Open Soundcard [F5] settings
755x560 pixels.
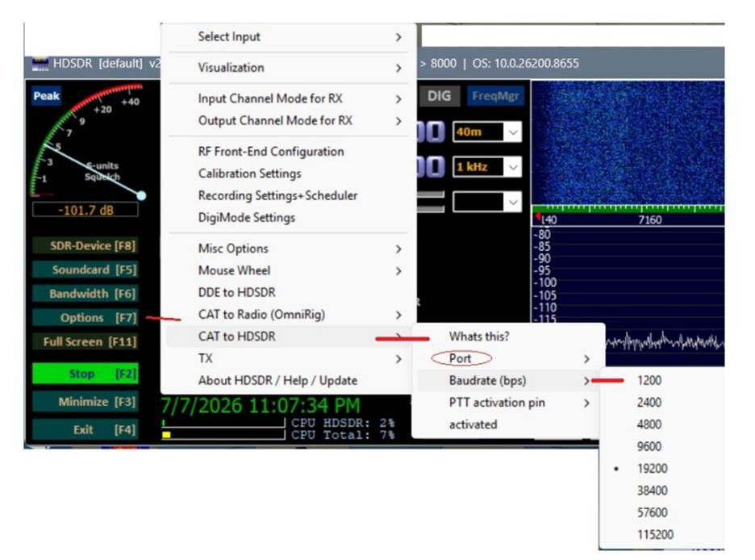(x=86, y=270)
